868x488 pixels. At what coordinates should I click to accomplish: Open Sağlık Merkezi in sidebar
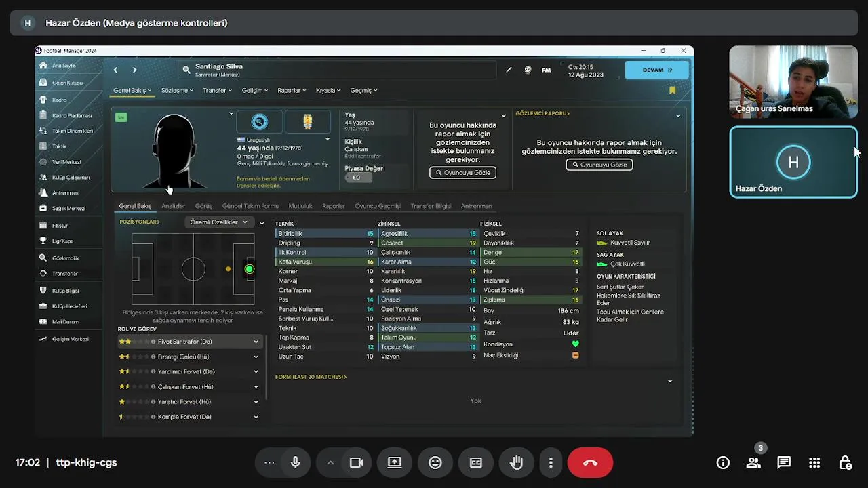click(68, 209)
